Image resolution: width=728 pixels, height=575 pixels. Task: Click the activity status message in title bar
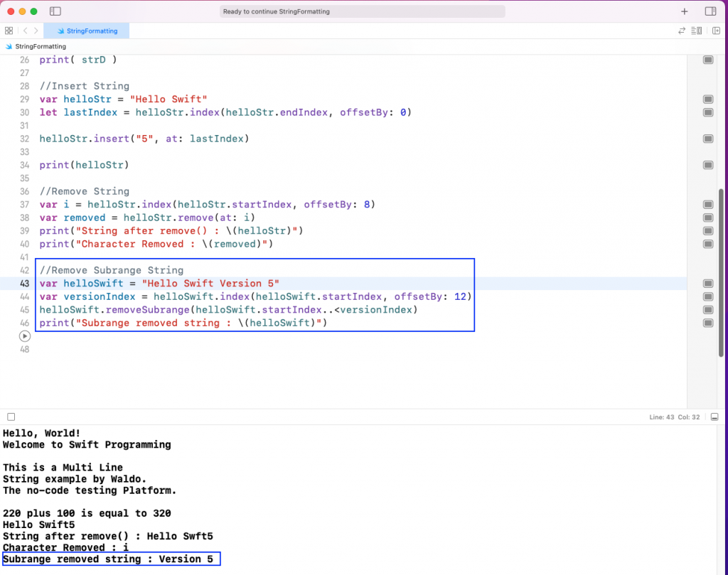tap(363, 11)
